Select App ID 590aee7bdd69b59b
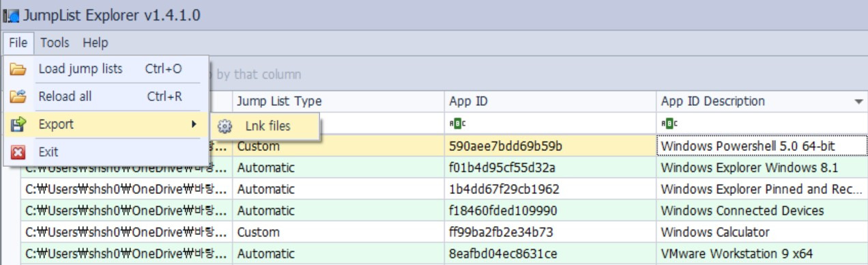The image size is (868, 265). coord(550,146)
